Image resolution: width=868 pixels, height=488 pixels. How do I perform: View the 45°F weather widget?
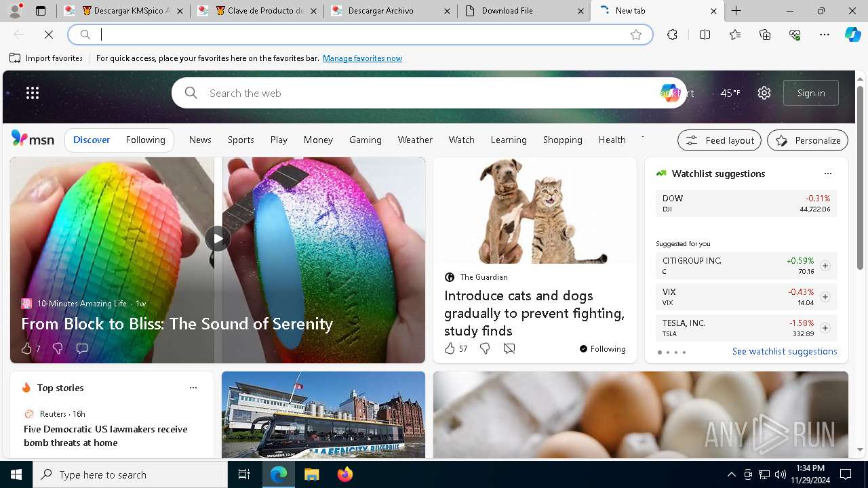click(x=730, y=93)
